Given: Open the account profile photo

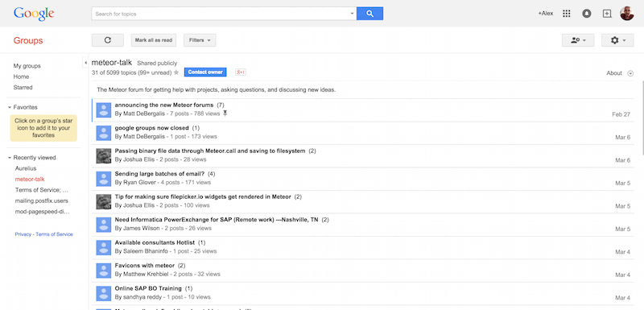Looking at the screenshot, I should click(x=627, y=14).
